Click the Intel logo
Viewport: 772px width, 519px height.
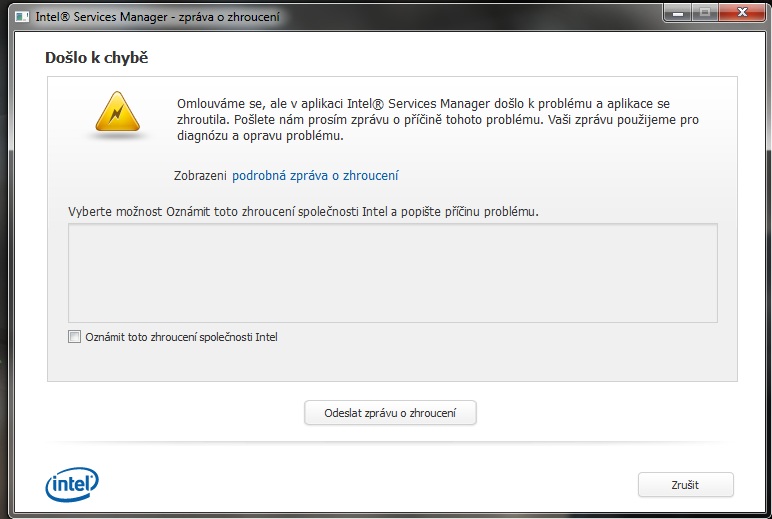[72, 484]
